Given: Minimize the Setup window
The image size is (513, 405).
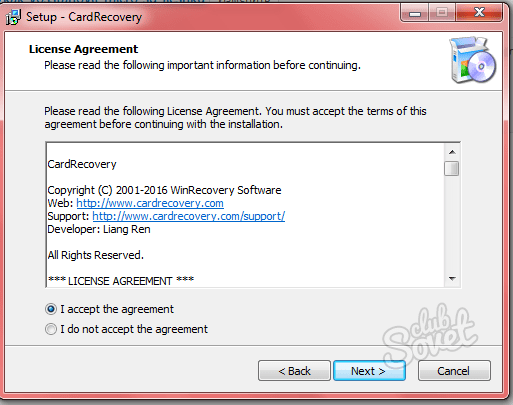Looking at the screenshot, I should [415, 14].
